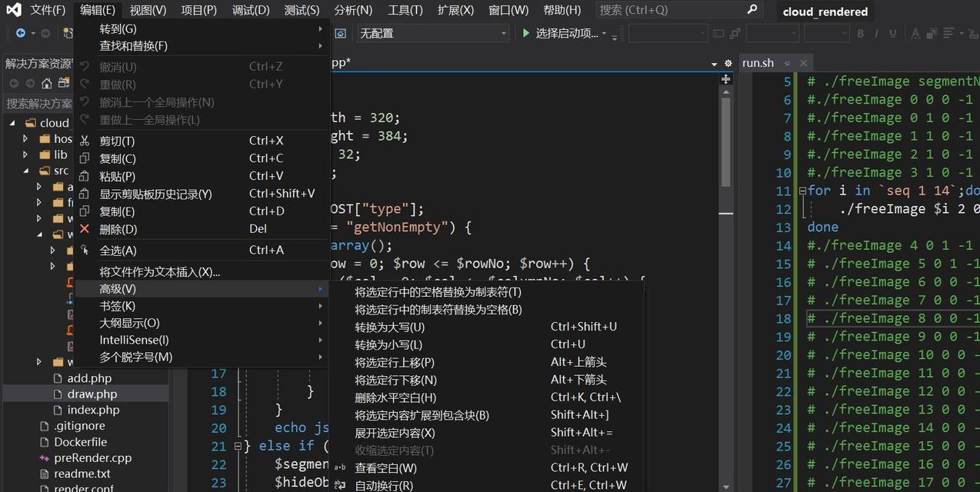The height and width of the screenshot is (492, 980).
Task: Select the .gitignore file
Action: click(79, 426)
